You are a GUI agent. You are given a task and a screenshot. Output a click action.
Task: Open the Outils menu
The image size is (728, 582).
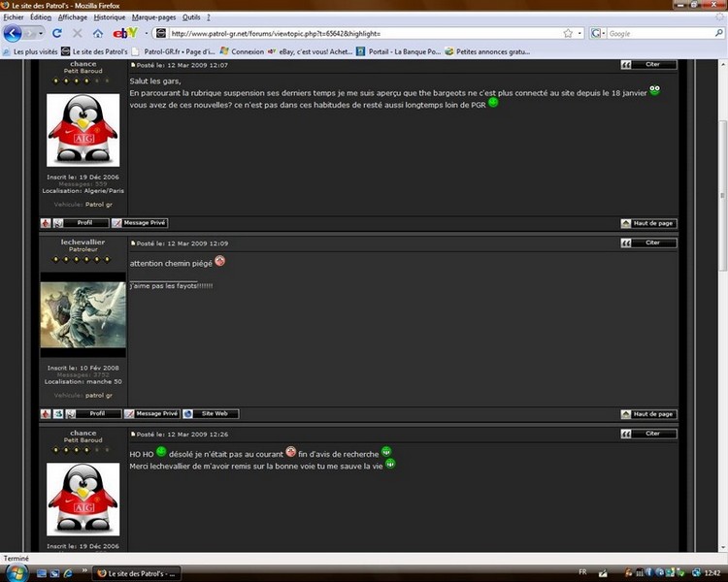191,17
